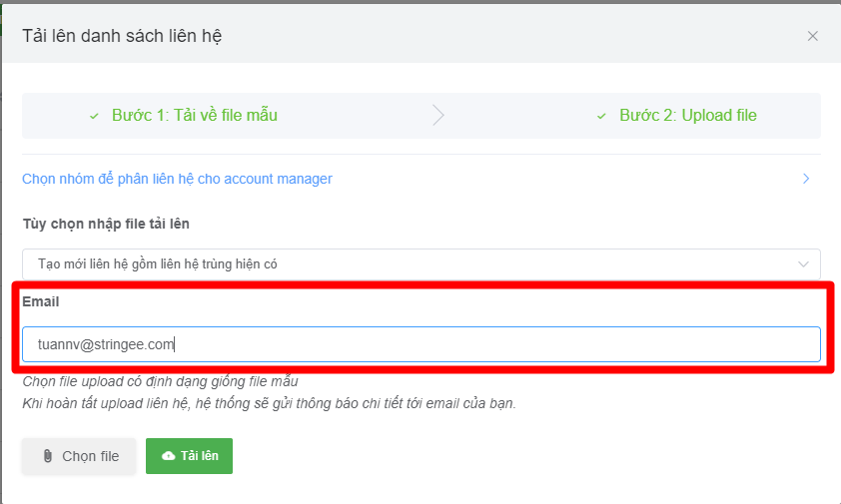The width and height of the screenshot is (841, 504).
Task: Click the checkmark icon beside Bước 1
Action: [94, 116]
